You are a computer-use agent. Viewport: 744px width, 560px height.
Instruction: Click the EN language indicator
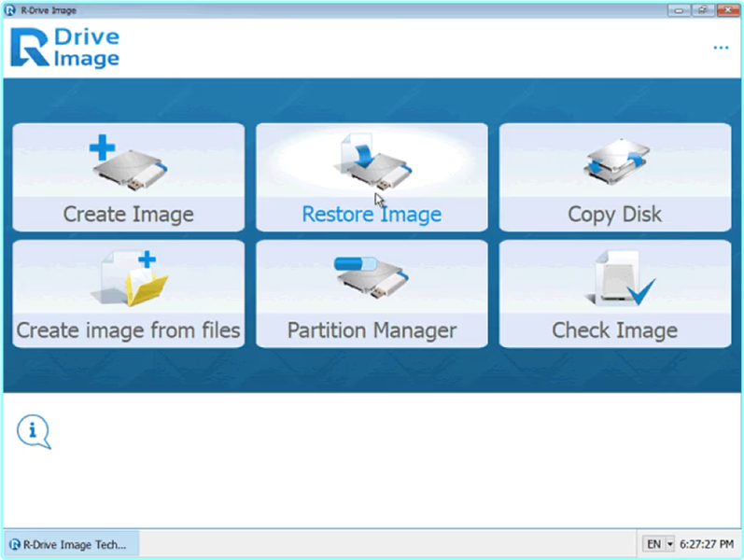pos(653,544)
